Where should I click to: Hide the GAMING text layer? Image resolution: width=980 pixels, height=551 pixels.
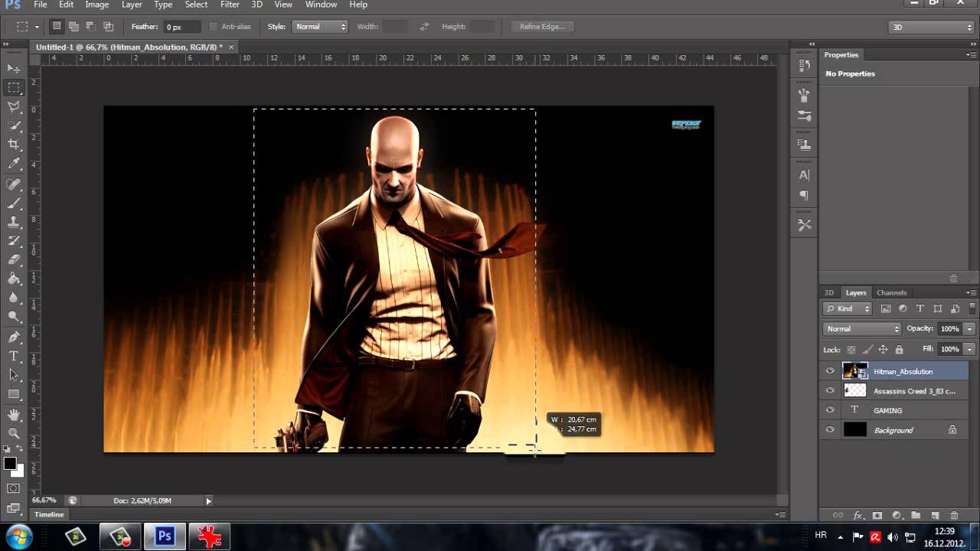830,410
